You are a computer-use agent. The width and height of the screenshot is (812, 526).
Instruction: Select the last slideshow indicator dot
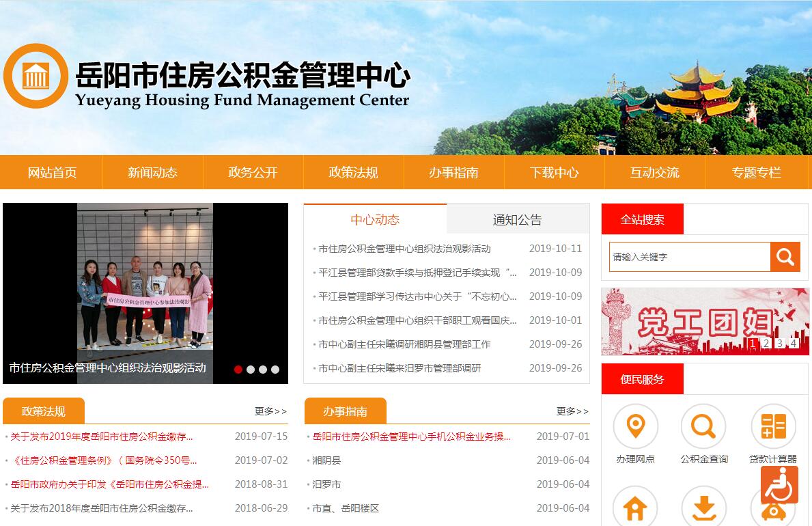coord(275,370)
